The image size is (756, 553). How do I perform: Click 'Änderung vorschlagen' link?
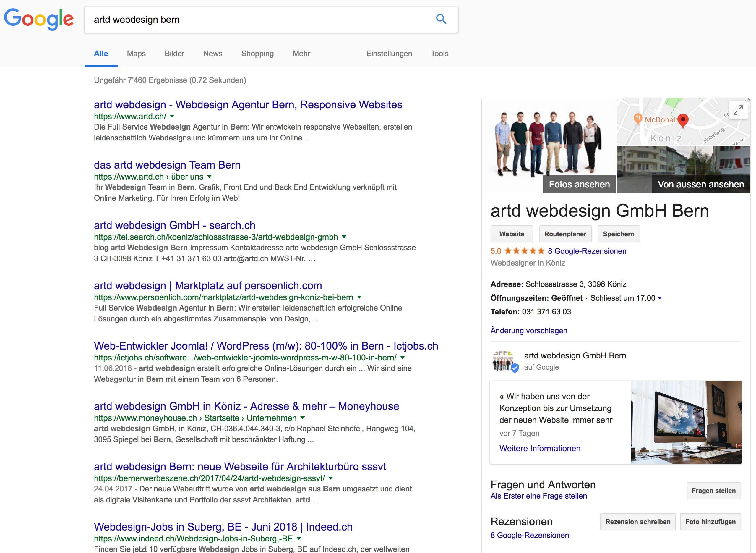529,330
